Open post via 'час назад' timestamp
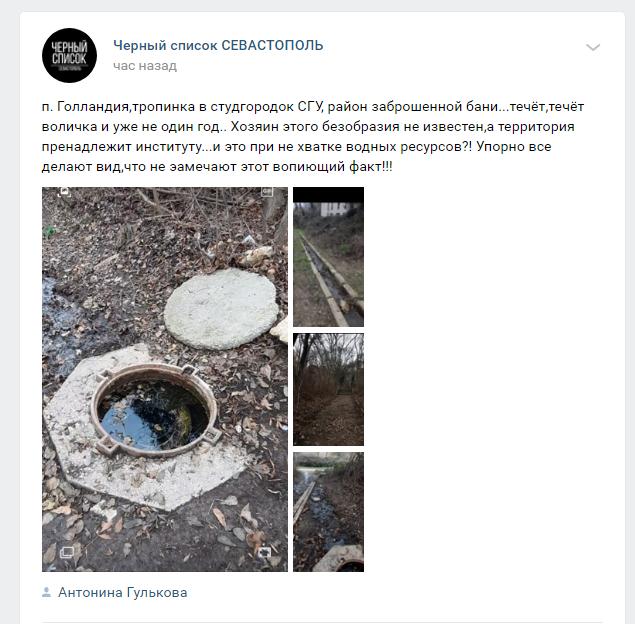The width and height of the screenshot is (635, 624). (x=145, y=66)
